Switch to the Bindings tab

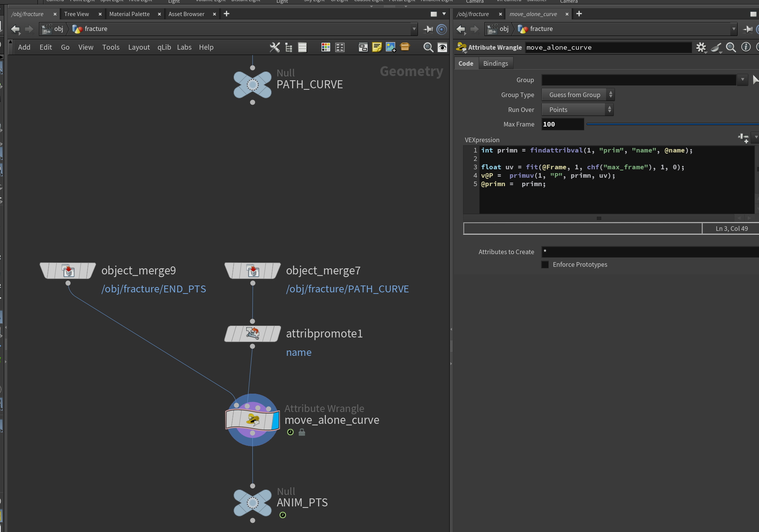tap(496, 63)
